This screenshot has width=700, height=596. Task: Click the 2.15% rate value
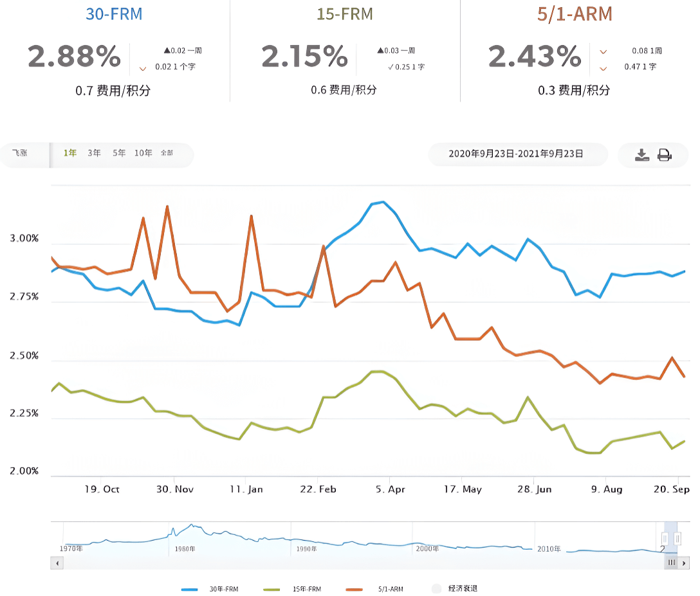[305, 57]
